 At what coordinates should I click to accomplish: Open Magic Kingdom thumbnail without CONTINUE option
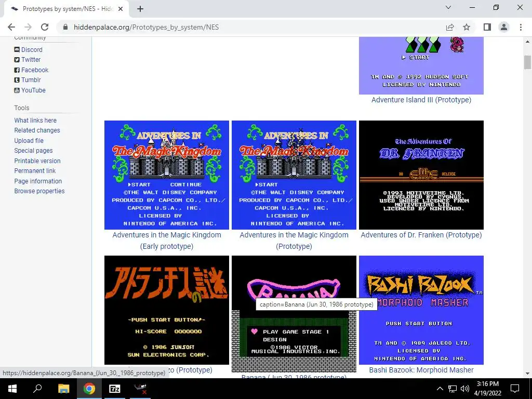click(x=294, y=175)
